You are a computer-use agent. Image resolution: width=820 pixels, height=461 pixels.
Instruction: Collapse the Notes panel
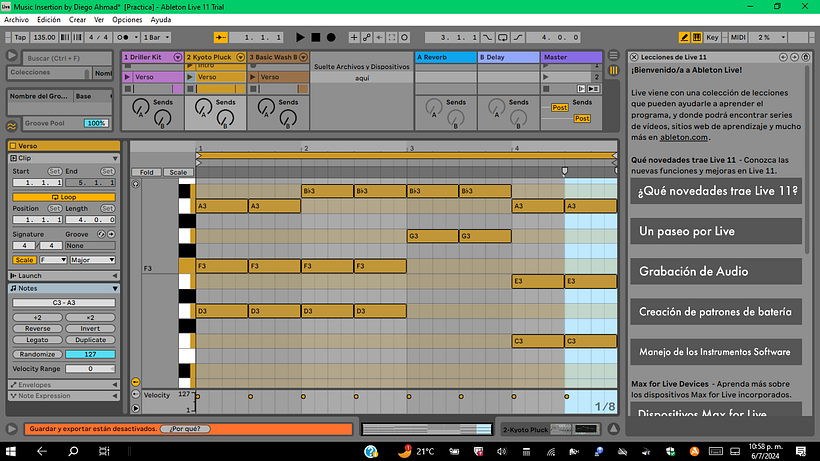[115, 288]
